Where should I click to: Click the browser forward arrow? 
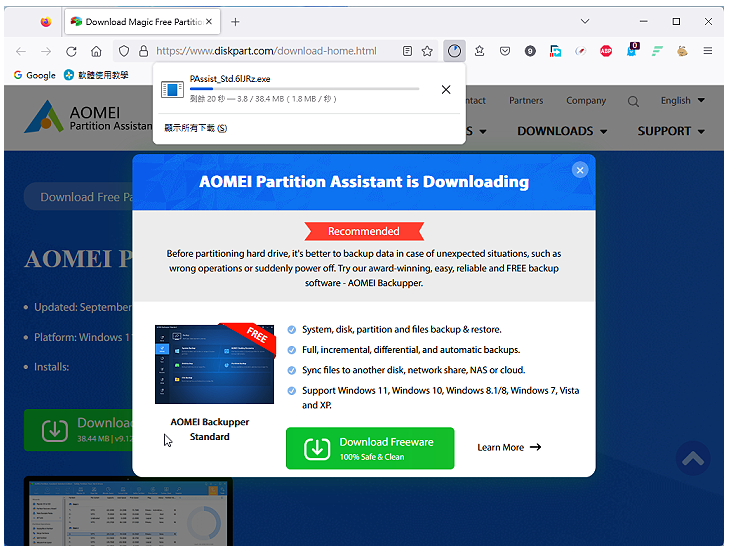(46, 51)
